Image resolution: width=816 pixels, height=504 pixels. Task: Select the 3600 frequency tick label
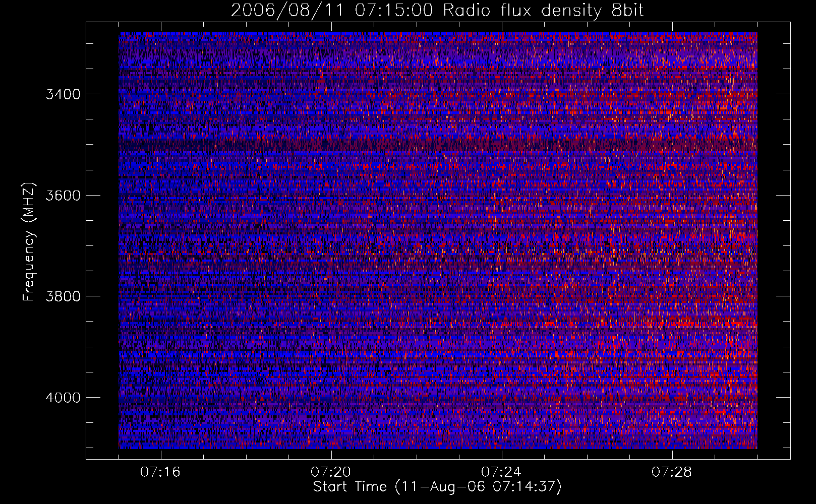(x=63, y=196)
